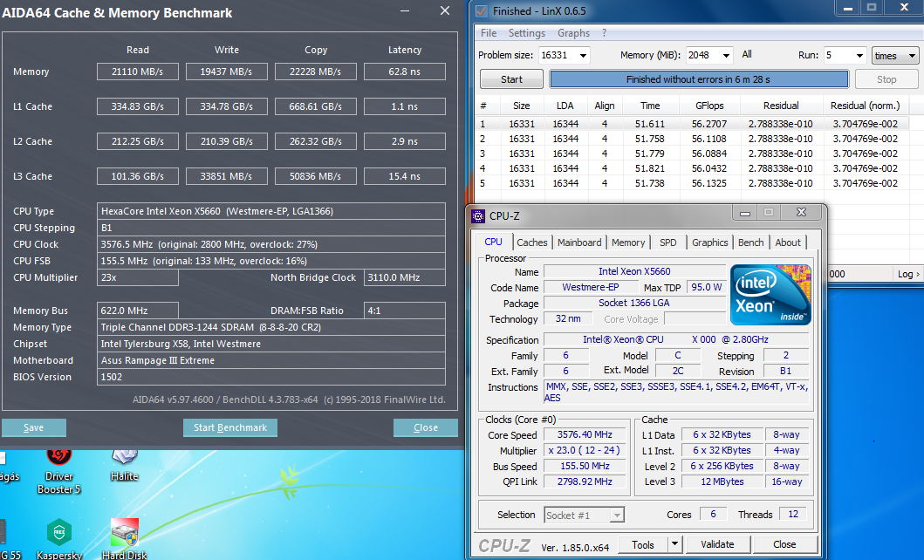Image resolution: width=924 pixels, height=560 pixels.
Task: Click the Memory Read 21110 MB/s value
Action: [x=138, y=72]
